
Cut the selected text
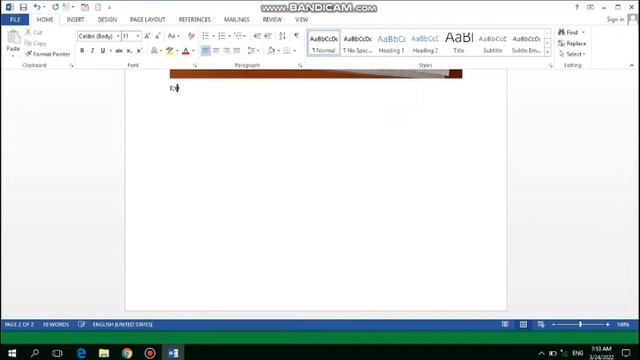[x=34, y=32]
